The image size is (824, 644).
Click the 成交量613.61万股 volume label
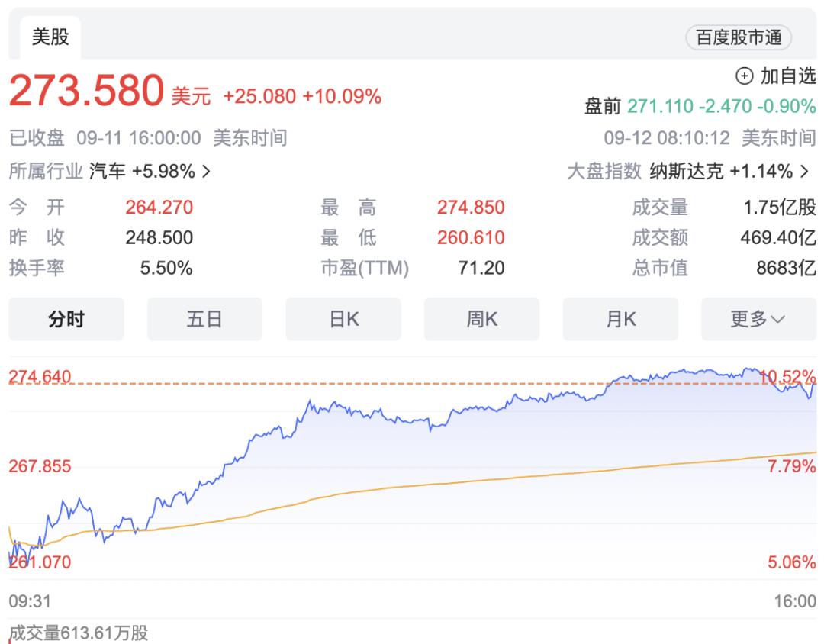click(x=79, y=633)
